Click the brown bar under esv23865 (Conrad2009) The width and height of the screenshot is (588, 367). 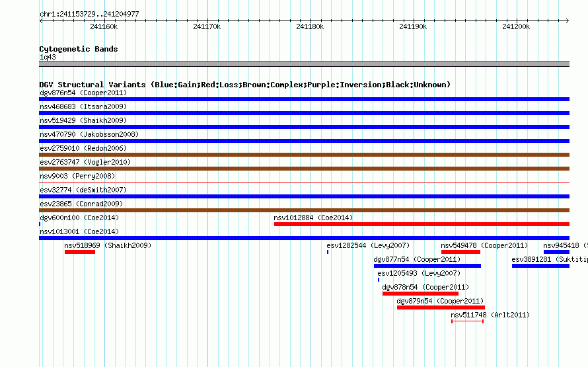point(304,210)
